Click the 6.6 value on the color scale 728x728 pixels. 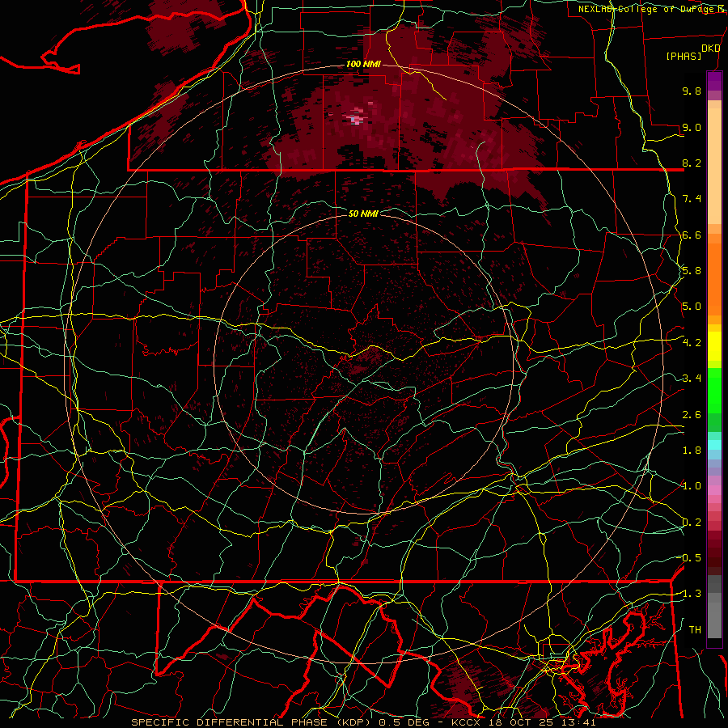(x=692, y=235)
